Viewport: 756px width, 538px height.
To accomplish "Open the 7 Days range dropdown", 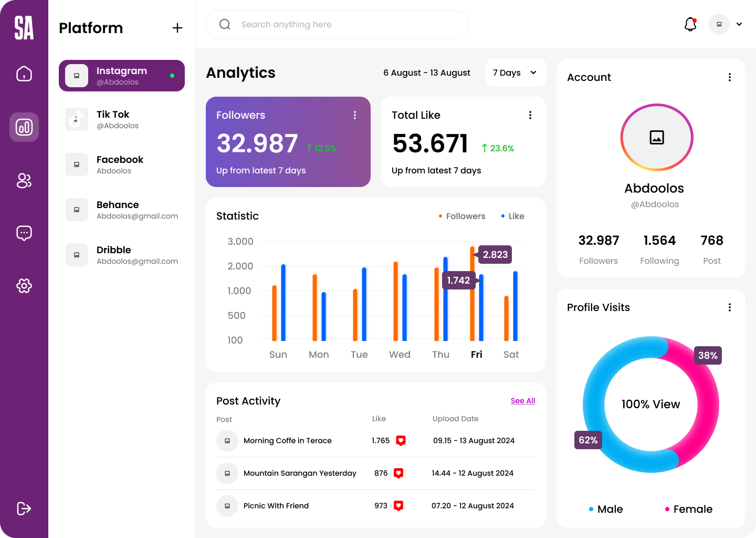I will pos(516,73).
